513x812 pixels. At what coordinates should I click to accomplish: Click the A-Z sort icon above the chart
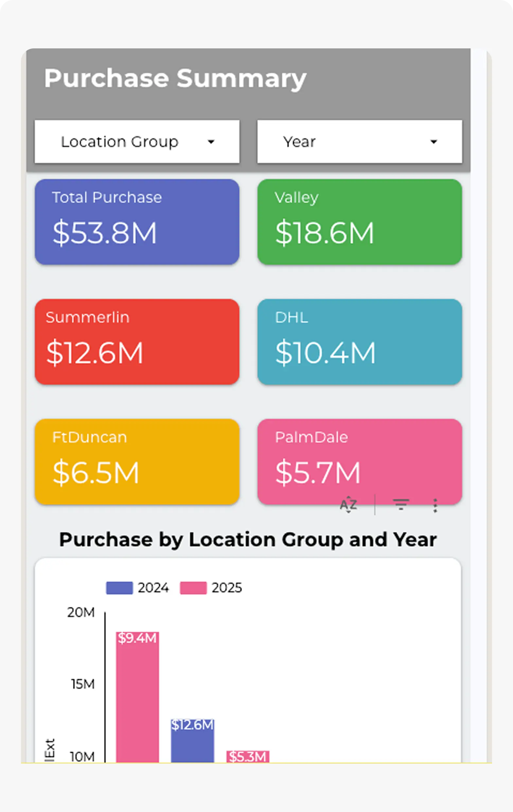[348, 505]
